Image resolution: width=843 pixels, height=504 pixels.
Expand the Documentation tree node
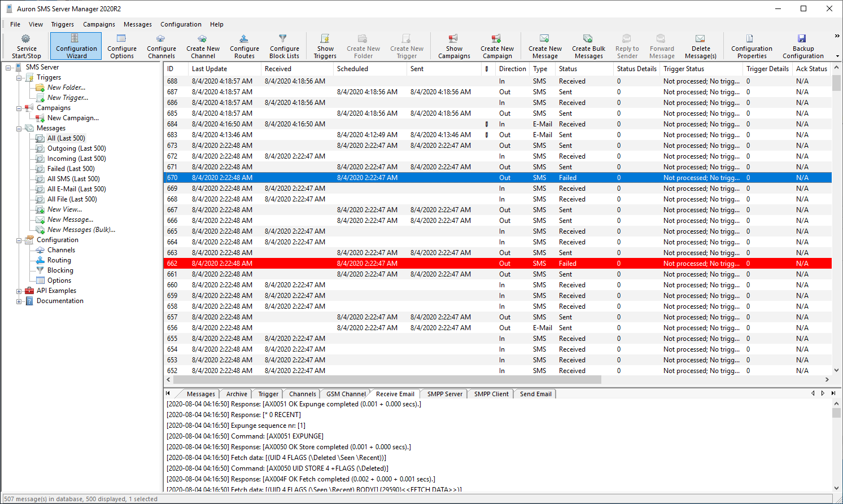(x=19, y=301)
